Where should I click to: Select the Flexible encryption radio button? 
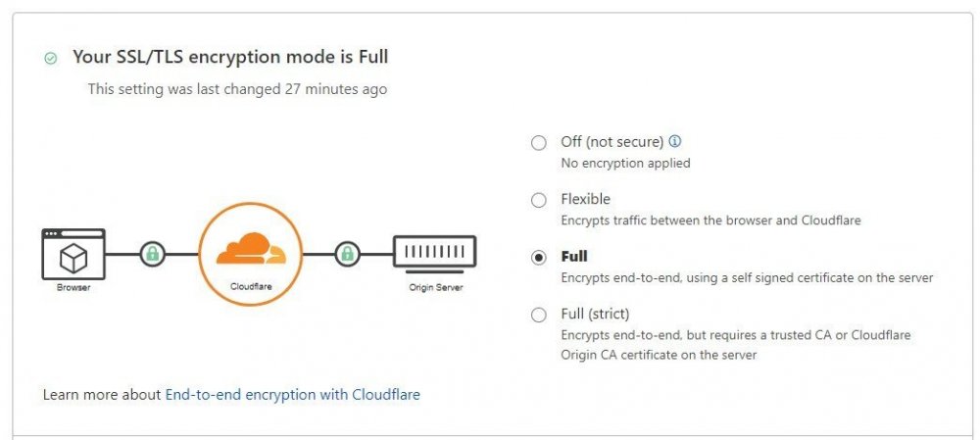point(538,200)
